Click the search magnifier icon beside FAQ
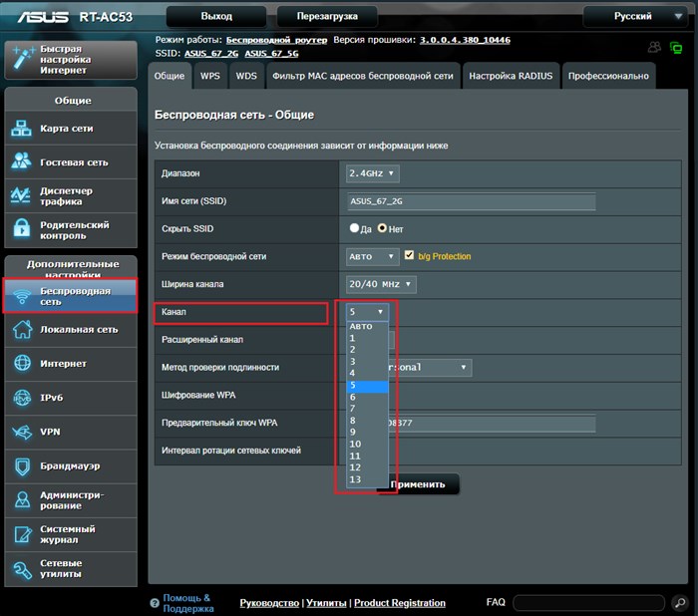698x616 pixels. click(x=680, y=603)
